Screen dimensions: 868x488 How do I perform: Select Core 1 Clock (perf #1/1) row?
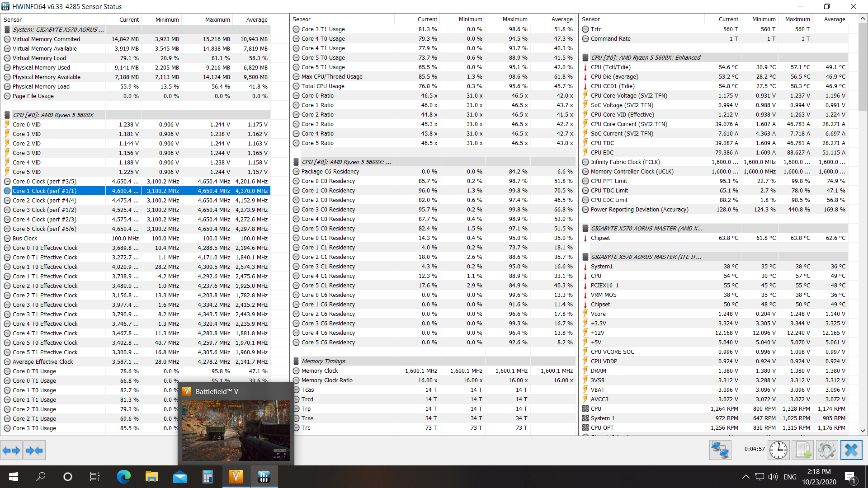tap(136, 191)
